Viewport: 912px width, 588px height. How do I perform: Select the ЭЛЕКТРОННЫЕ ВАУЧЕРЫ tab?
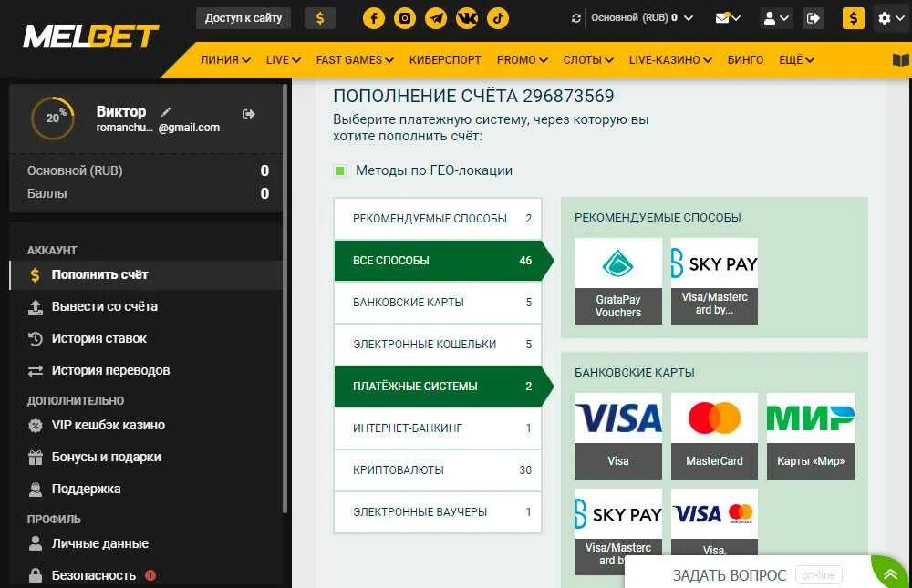[438, 511]
